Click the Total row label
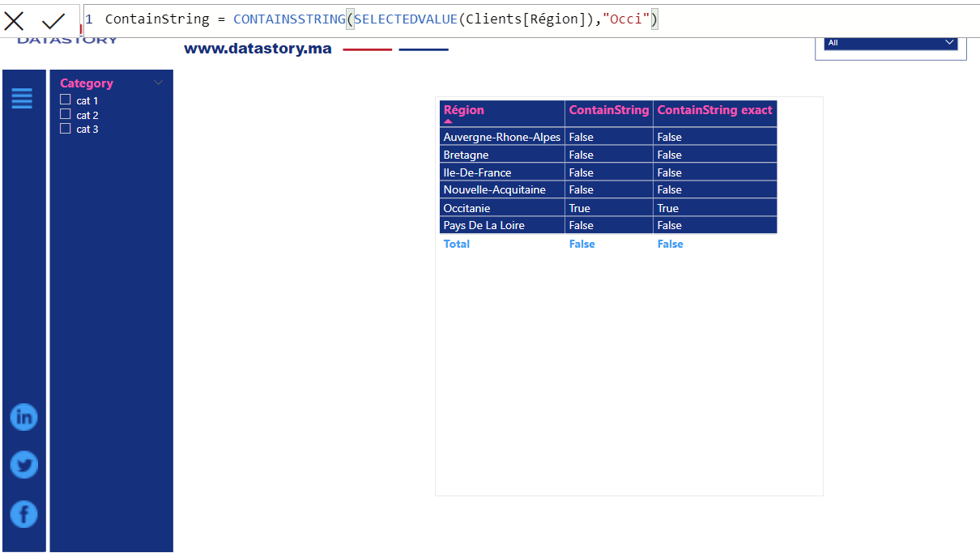The height and width of the screenshot is (557, 980). click(457, 244)
